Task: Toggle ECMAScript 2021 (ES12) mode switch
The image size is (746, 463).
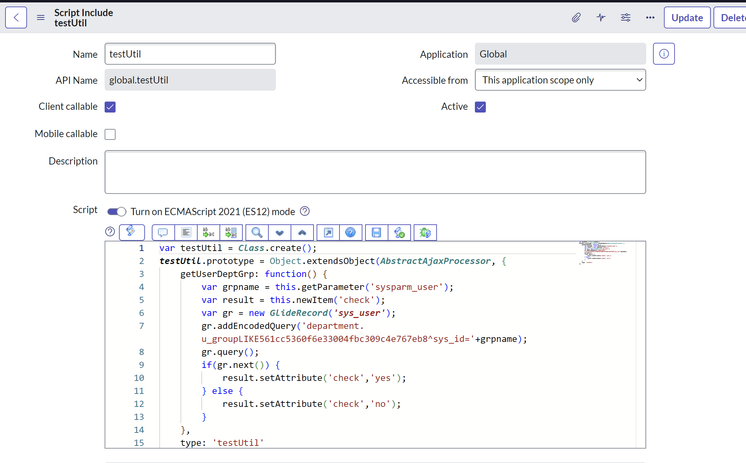Action: pyautogui.click(x=117, y=211)
